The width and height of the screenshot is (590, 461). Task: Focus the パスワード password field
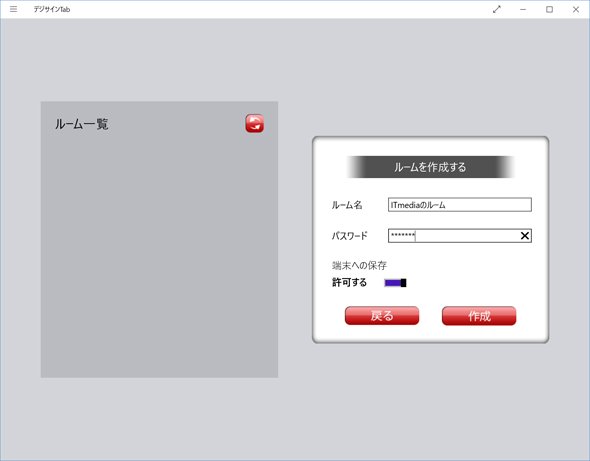460,236
